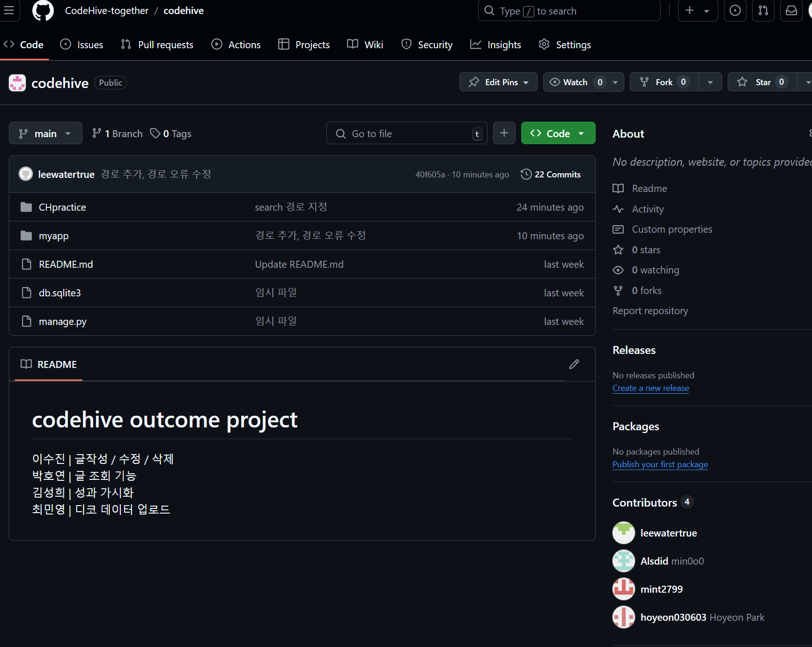This screenshot has width=812, height=647.
Task: Click the star icon beside 0 stars
Action: (x=618, y=250)
